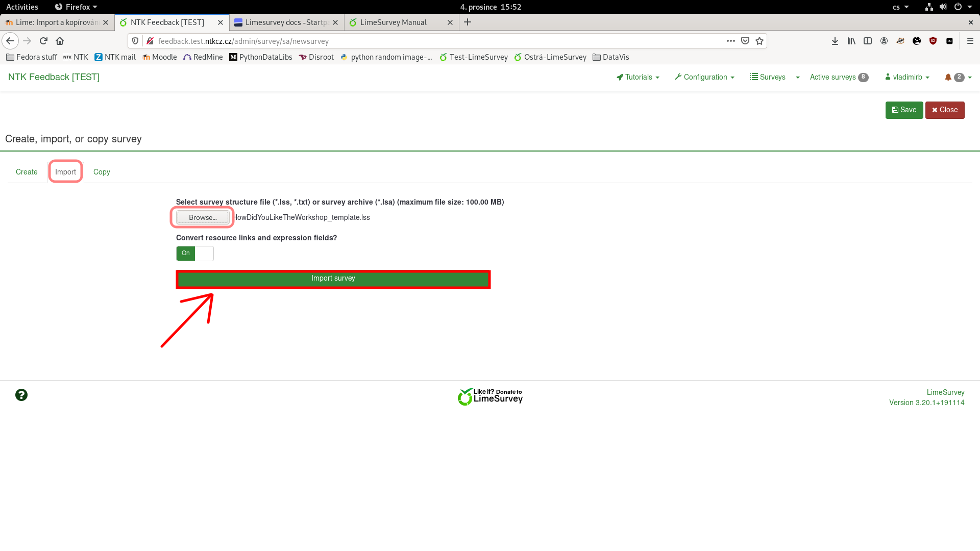Expand the Configuration dropdown menu
Image resolution: width=980 pixels, height=551 pixels.
[x=704, y=77]
